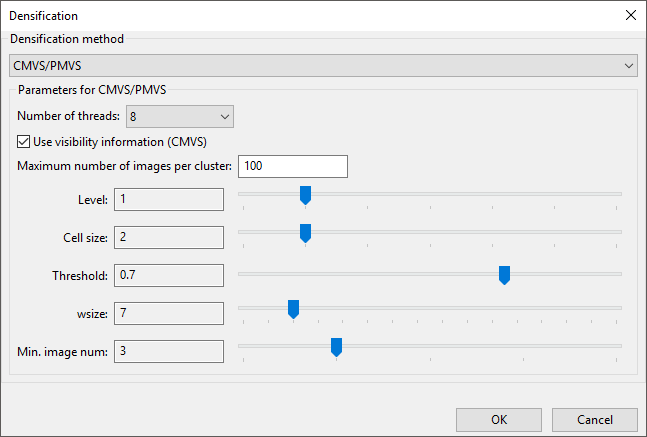Click the Min. image num value field
Screen dimensions: 647x437
(168, 351)
